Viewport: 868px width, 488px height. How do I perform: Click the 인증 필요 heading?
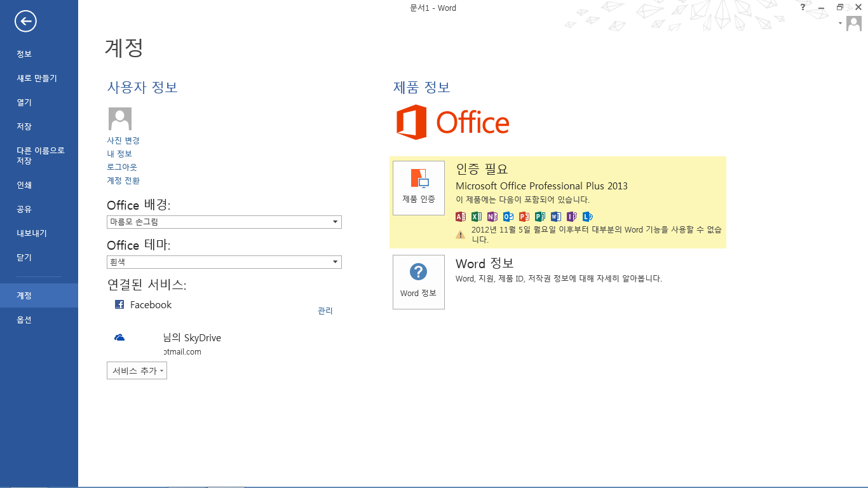pos(482,169)
